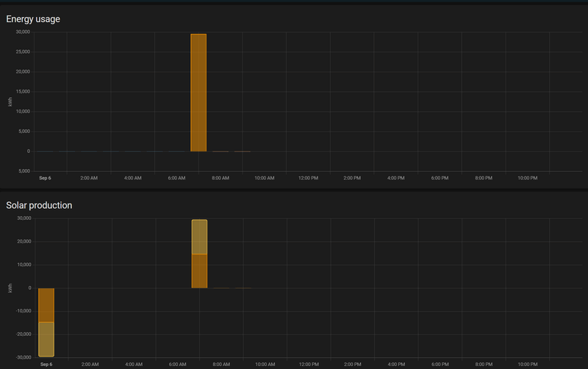Screen dimensions: 588x369
Task: Click the 15,000 axis label in Energy usage
Action: pos(23,91)
